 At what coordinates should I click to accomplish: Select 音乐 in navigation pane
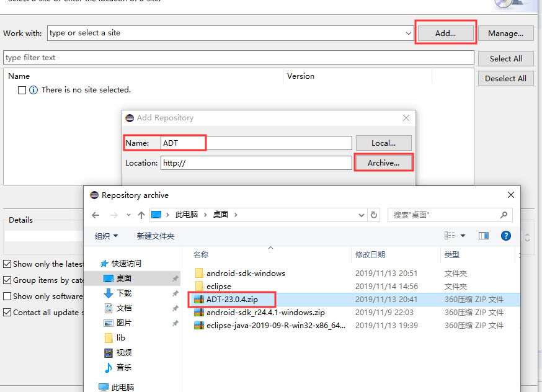[124, 367]
